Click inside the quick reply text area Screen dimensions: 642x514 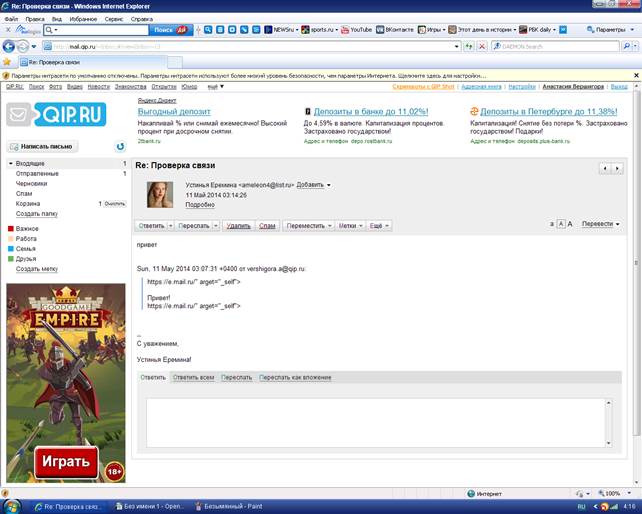pyautogui.click(x=376, y=423)
